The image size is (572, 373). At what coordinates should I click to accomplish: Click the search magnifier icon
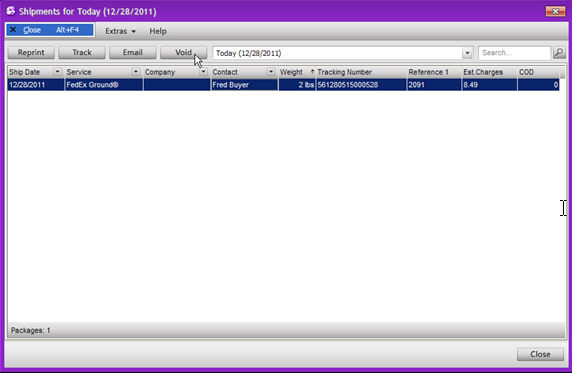click(559, 53)
